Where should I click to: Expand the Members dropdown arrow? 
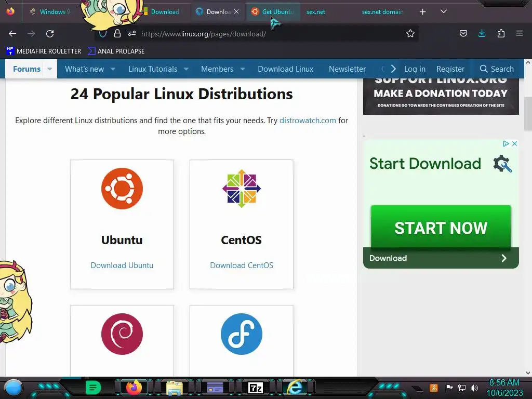(243, 69)
